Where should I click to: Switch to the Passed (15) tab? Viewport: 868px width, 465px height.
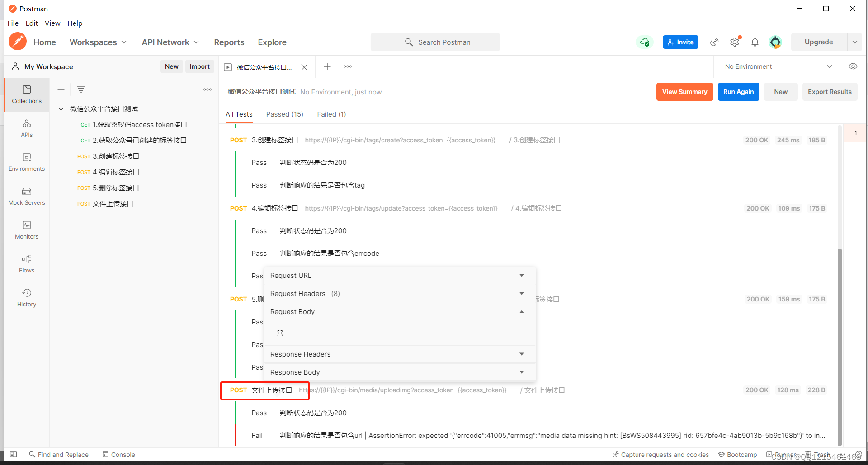tap(285, 114)
